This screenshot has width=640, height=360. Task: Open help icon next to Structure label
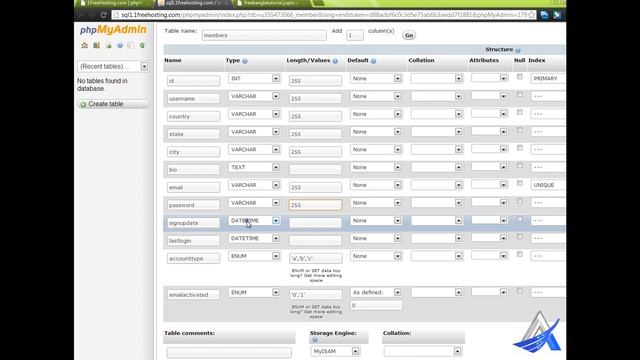coord(518,50)
